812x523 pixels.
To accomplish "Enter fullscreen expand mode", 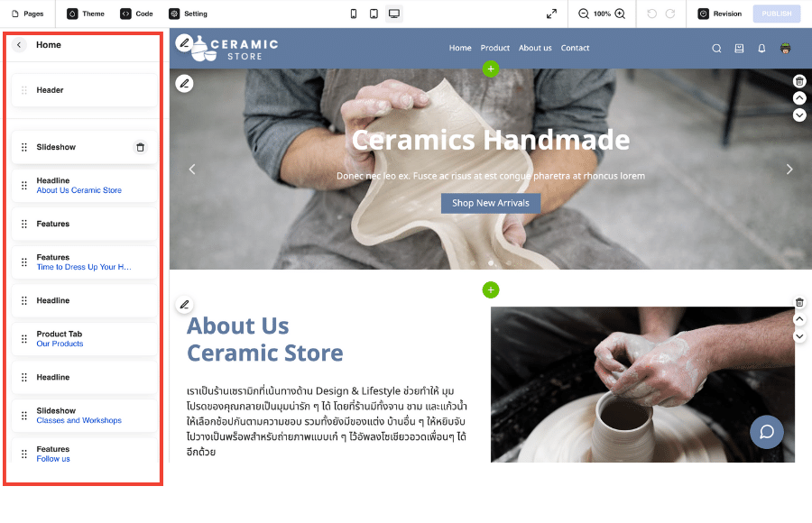I will click(551, 14).
